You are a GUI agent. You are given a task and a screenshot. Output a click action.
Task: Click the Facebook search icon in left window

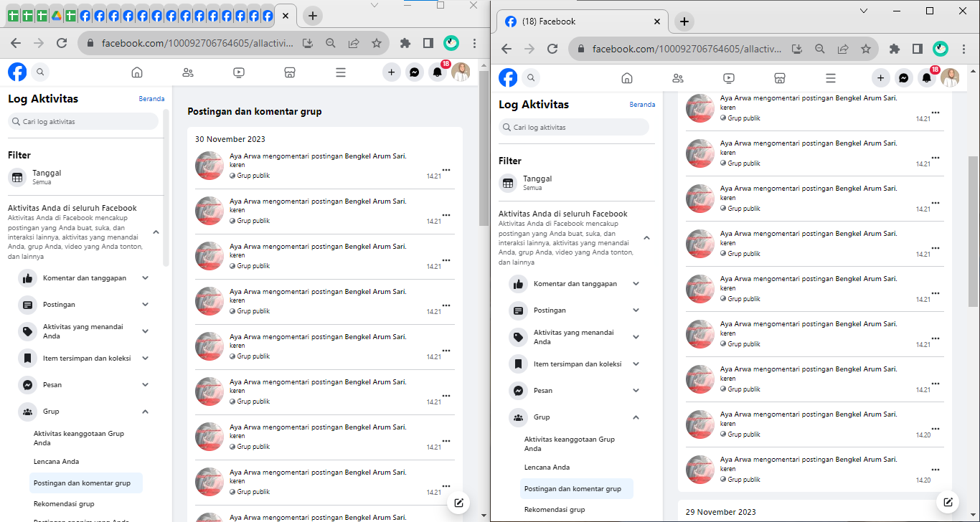point(40,72)
